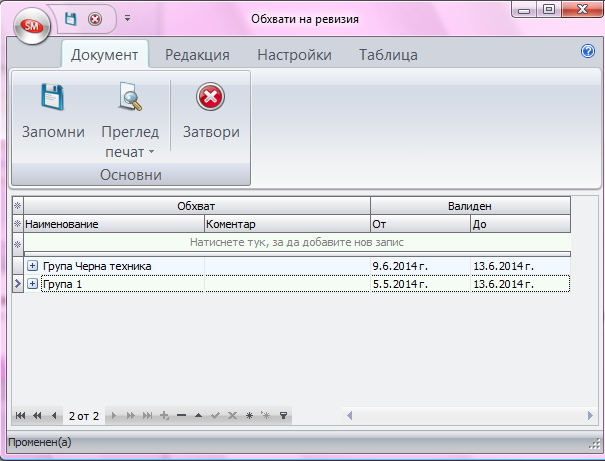Open the quick access toolbar customize arrow
The height and width of the screenshot is (461, 605).
click(x=127, y=18)
